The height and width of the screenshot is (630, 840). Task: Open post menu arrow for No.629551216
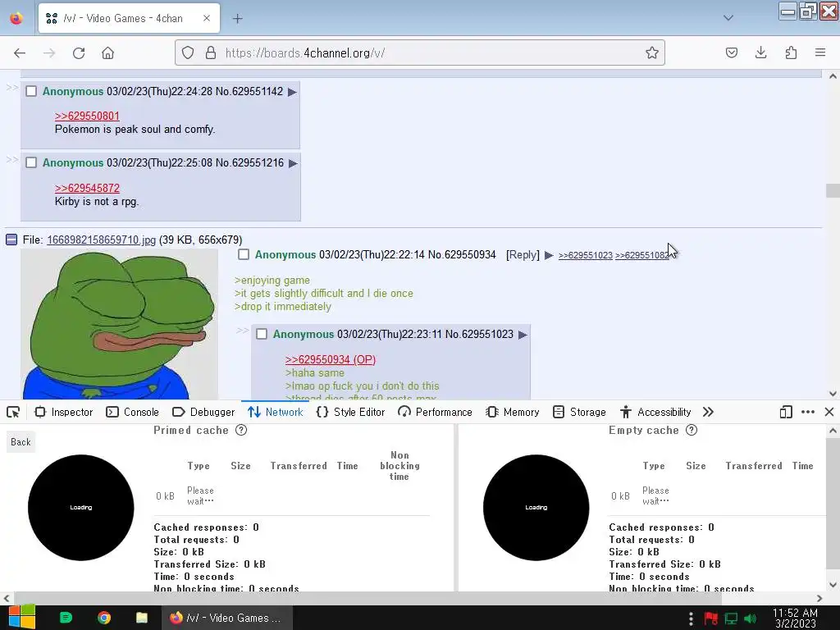click(x=293, y=163)
